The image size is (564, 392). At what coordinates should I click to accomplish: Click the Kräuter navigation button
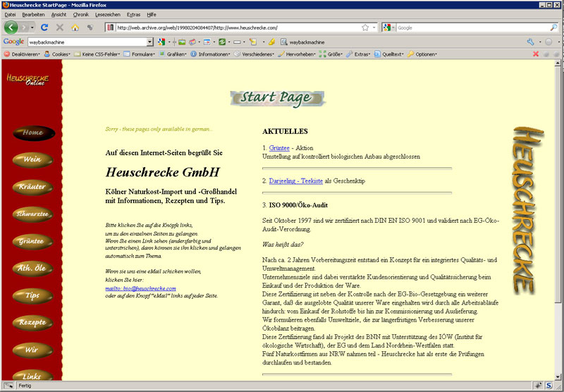click(32, 187)
